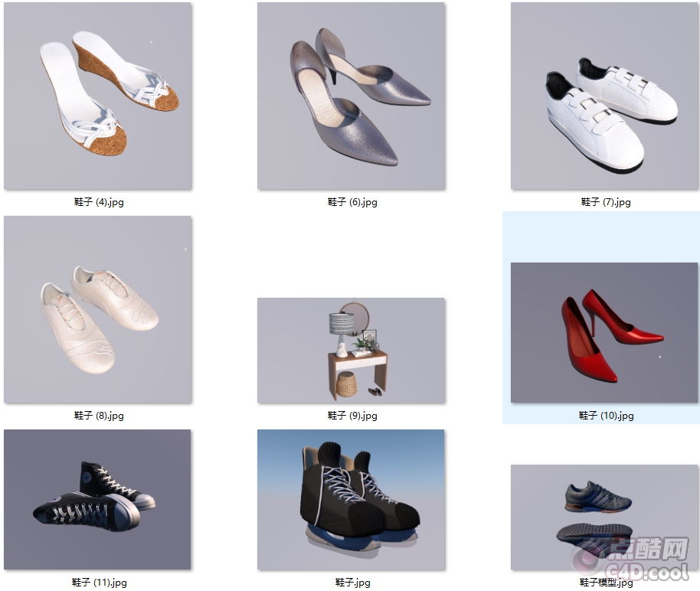Click file name 鞋子 (10).jpg

click(606, 416)
